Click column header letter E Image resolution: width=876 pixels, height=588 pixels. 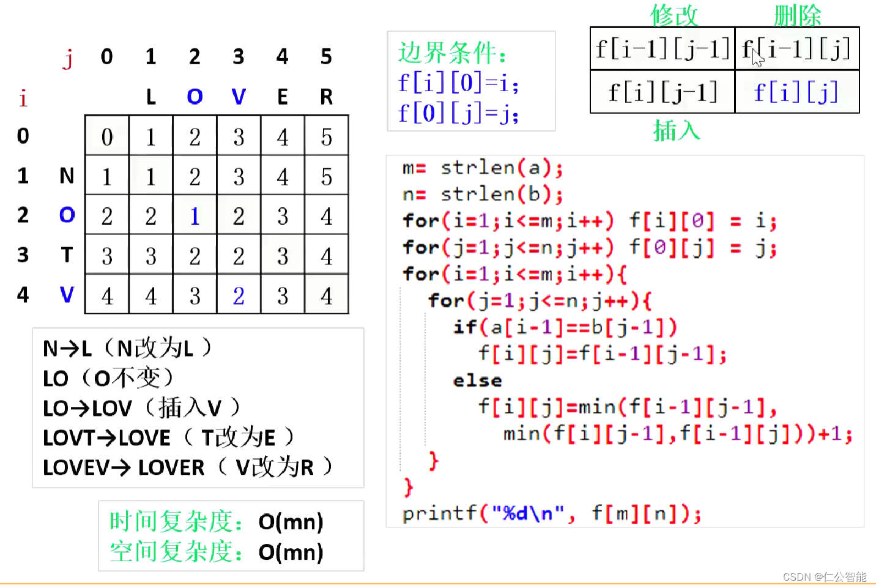pyautogui.click(x=283, y=97)
